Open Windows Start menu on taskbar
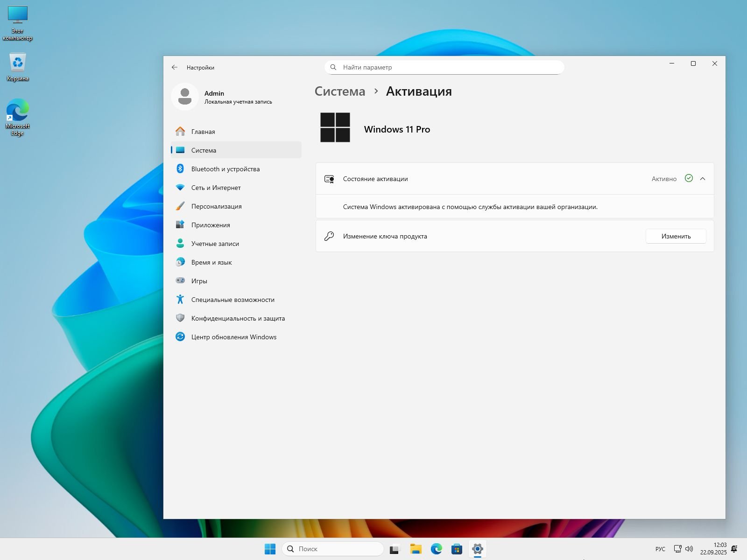Viewport: 747px width, 560px height. (270, 549)
